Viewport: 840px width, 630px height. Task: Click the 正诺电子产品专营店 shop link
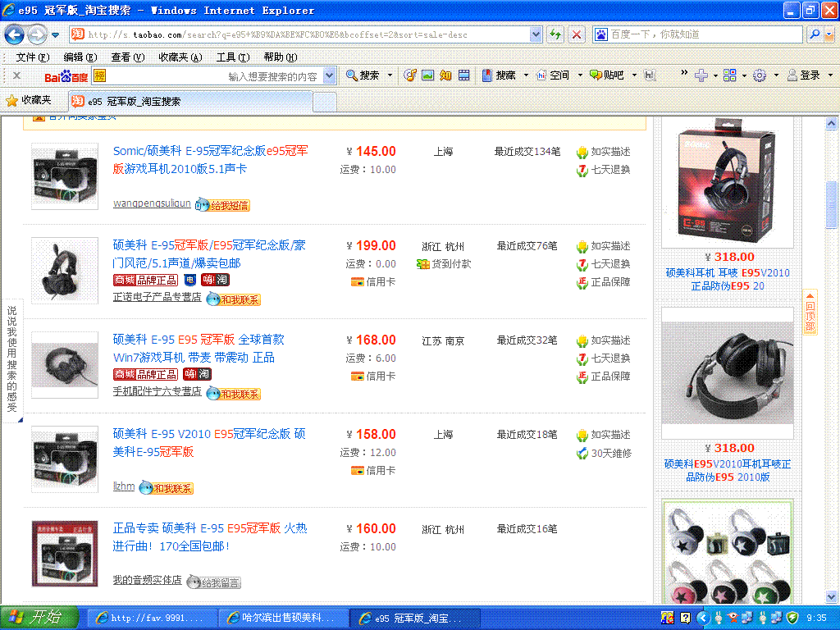pyautogui.click(x=157, y=297)
